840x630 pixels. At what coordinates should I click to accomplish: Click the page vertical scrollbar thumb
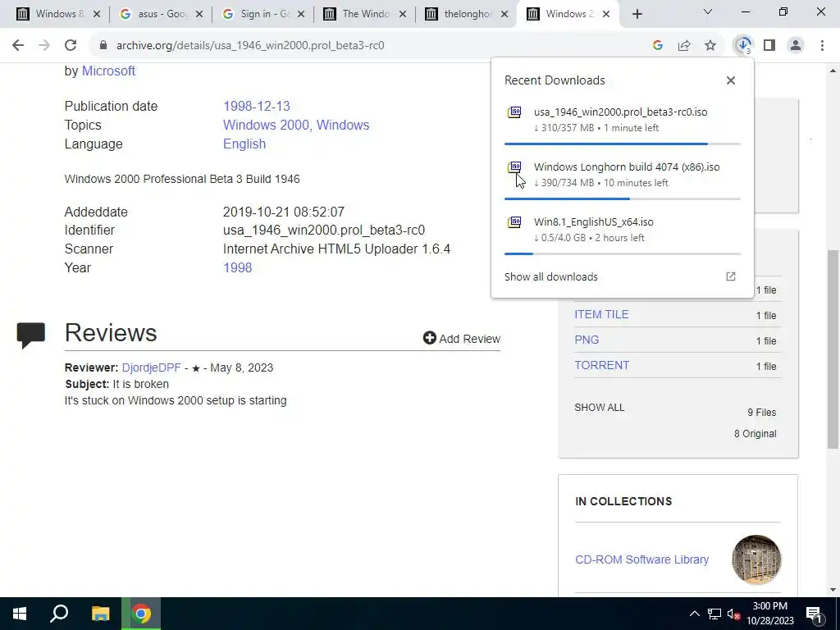click(833, 349)
